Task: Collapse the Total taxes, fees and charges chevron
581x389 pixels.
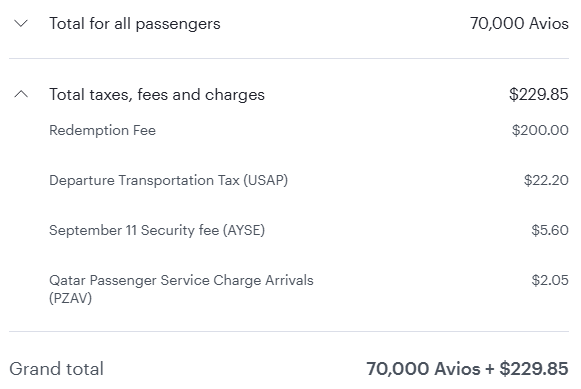Action: coord(21,94)
